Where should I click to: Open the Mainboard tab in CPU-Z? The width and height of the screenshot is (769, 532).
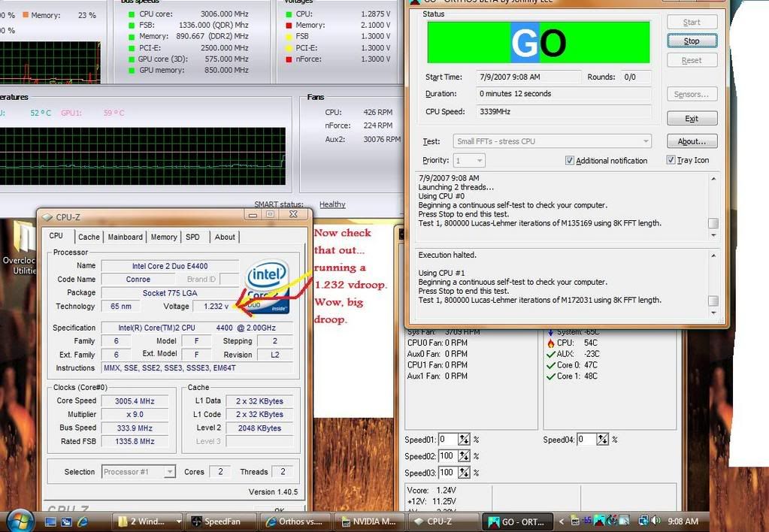125,237
